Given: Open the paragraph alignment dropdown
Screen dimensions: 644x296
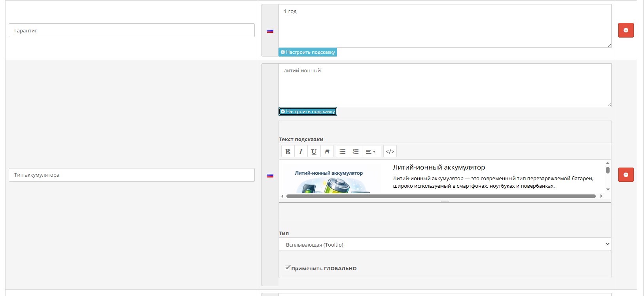Looking at the screenshot, I should click(x=371, y=151).
